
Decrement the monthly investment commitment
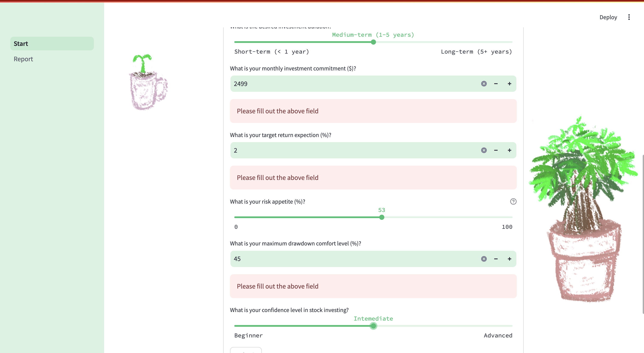496,84
